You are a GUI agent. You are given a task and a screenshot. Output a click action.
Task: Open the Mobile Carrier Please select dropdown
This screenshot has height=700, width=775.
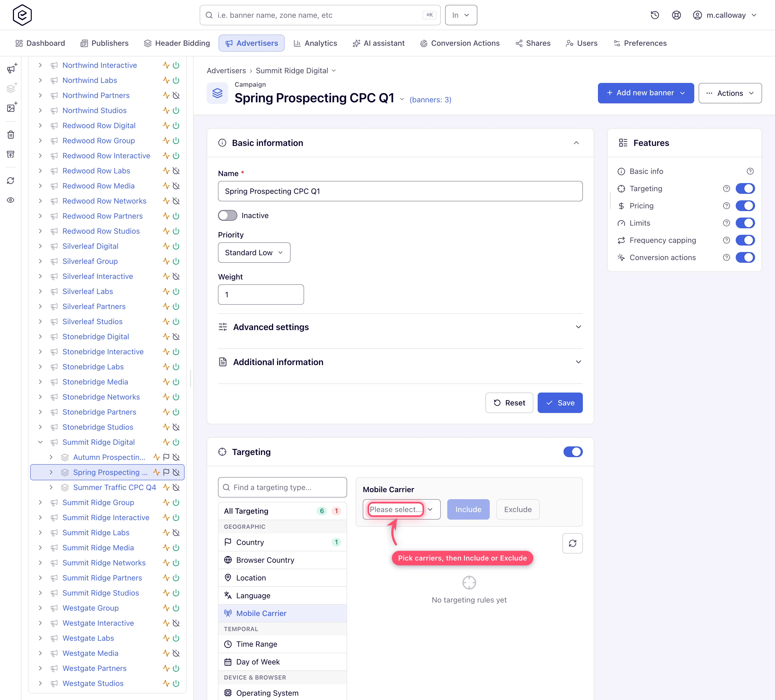pos(401,509)
